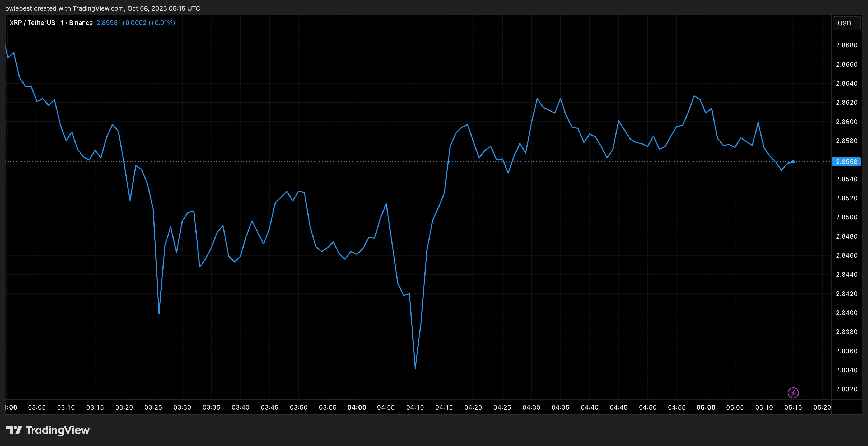This screenshot has height=446, width=868.
Task: Click the 2.8500 price scale label
Action: [x=846, y=217]
